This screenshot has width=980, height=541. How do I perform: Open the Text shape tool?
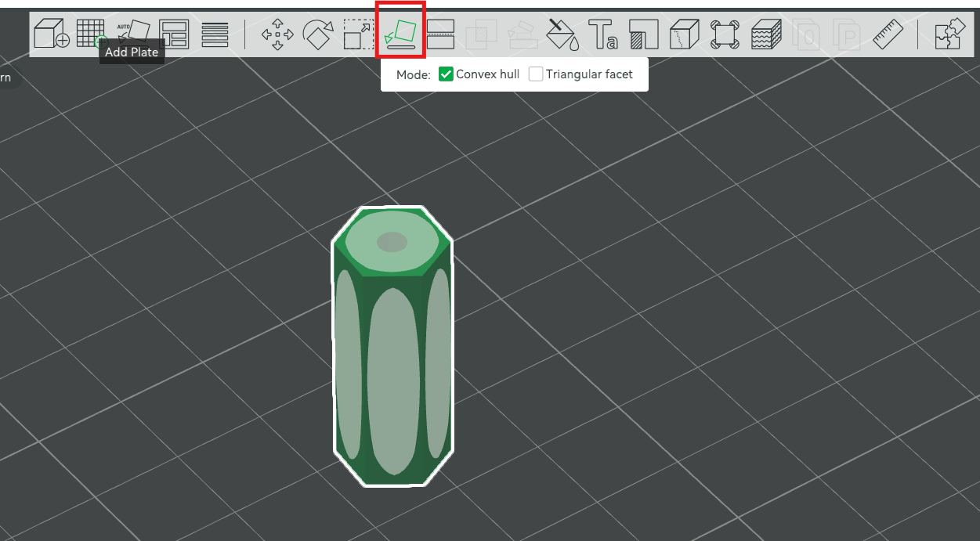[x=603, y=34]
